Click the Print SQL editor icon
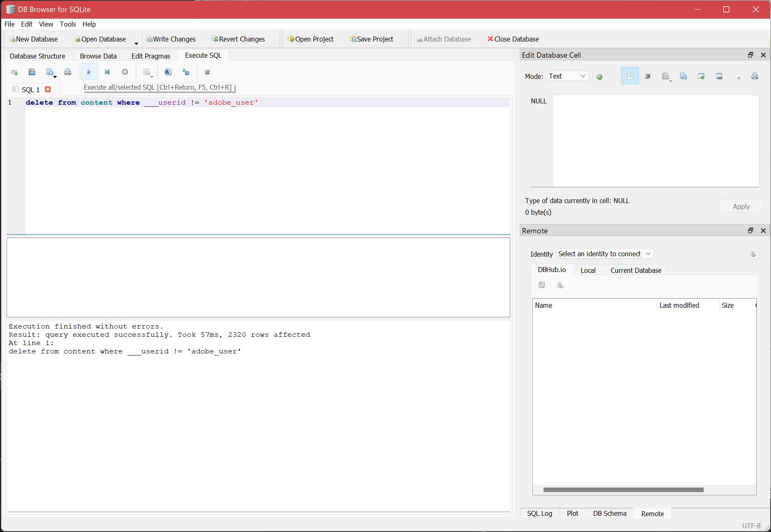The height and width of the screenshot is (532, 771). (x=68, y=72)
